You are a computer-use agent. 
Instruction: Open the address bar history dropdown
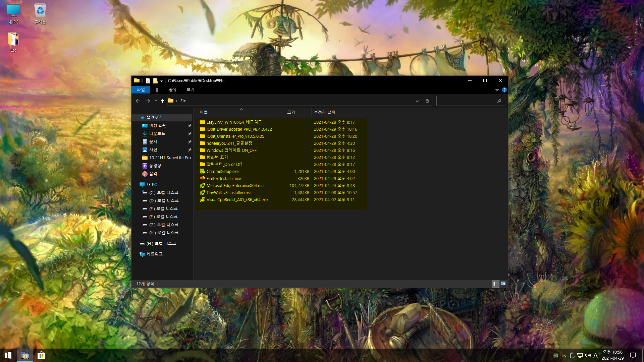tap(417, 101)
